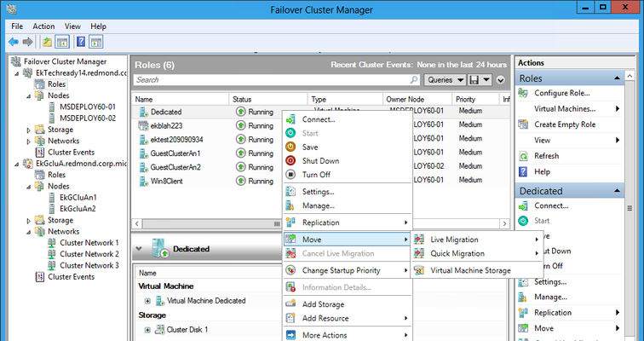Click the Add Storage icon
This screenshot has width=644, height=341.
click(290, 304)
